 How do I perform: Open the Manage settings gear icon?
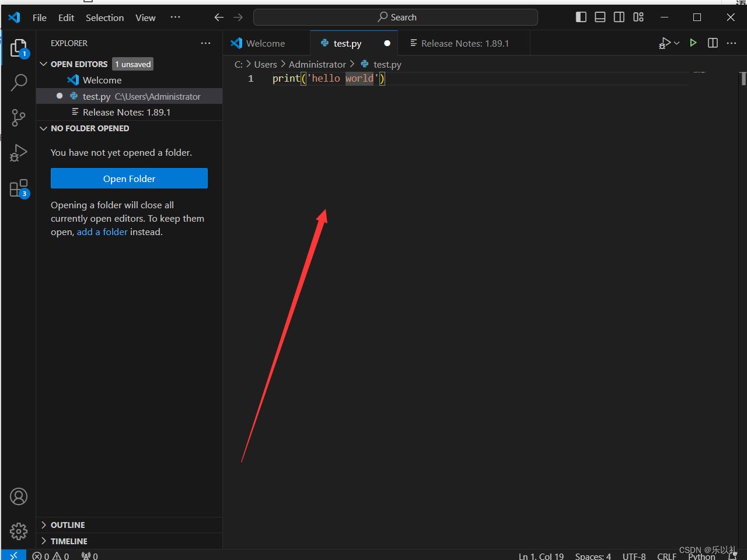(x=18, y=531)
